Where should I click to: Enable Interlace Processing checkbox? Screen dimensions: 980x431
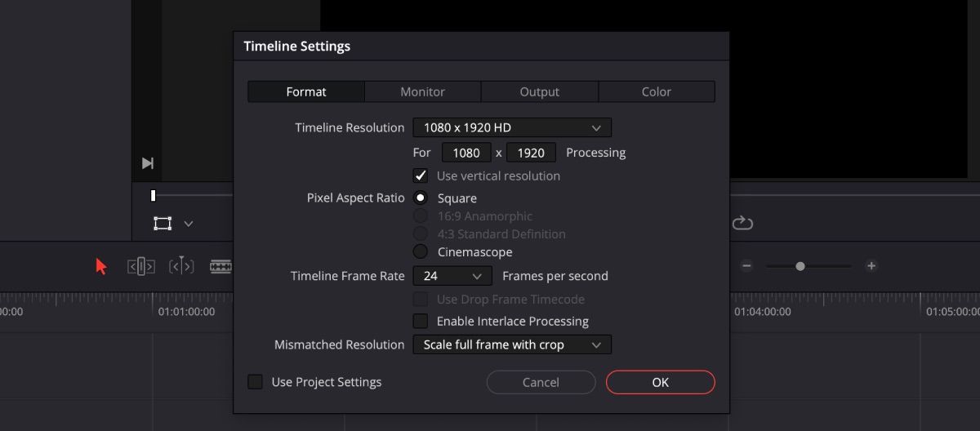click(421, 322)
